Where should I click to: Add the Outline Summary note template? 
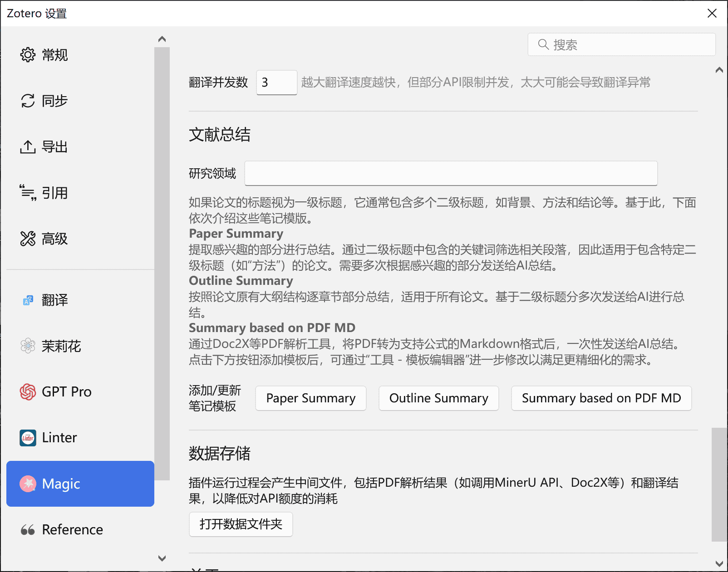pos(438,398)
